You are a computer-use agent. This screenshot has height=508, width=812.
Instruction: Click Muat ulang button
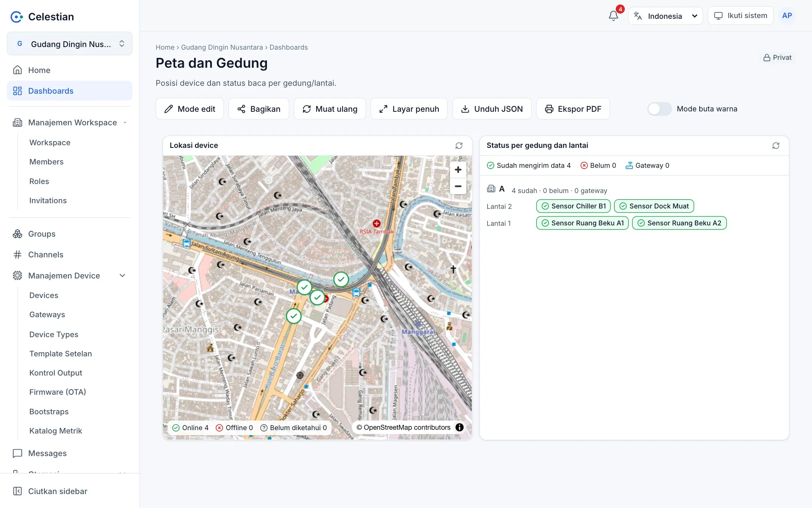(330, 109)
